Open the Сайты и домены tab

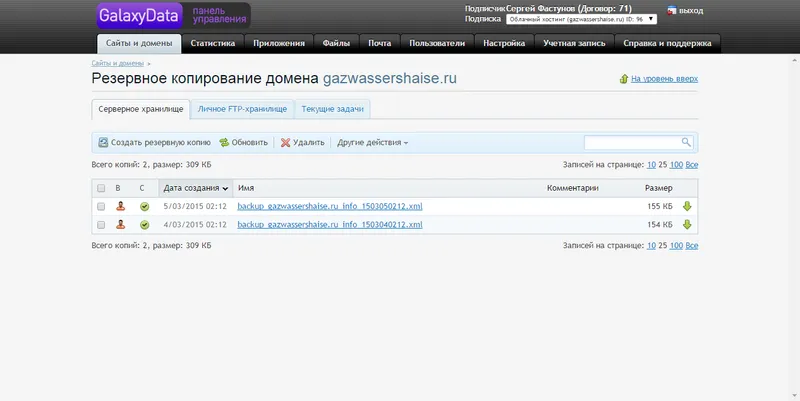139,43
